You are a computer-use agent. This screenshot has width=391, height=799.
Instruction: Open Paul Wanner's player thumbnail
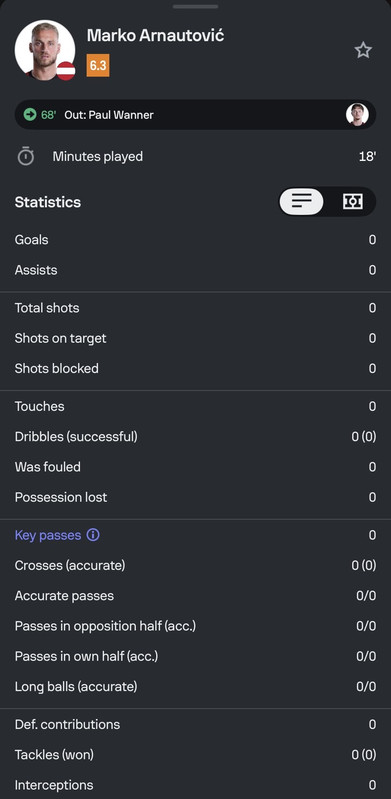[357, 115]
